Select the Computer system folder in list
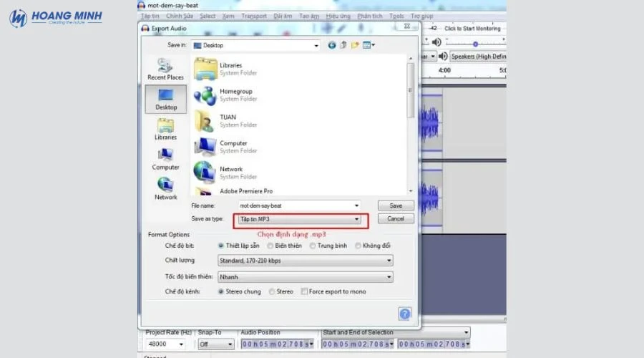This screenshot has height=358, width=644. 226,147
